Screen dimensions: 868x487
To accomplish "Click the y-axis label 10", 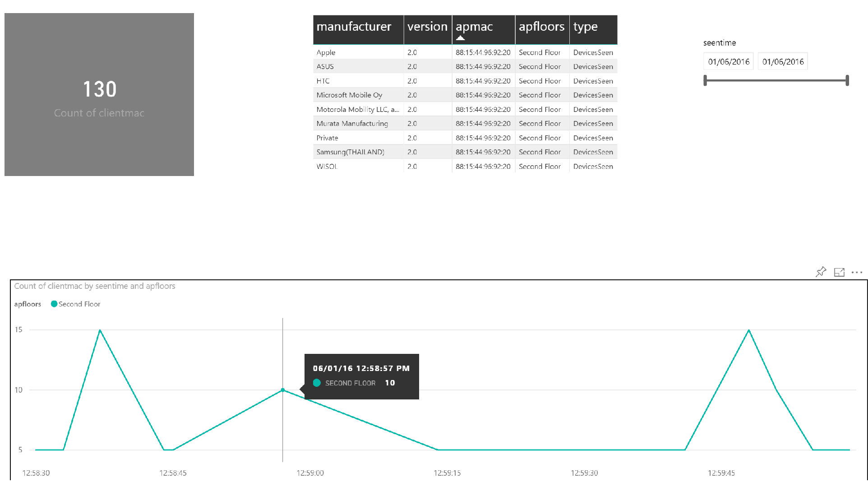I will tap(18, 390).
